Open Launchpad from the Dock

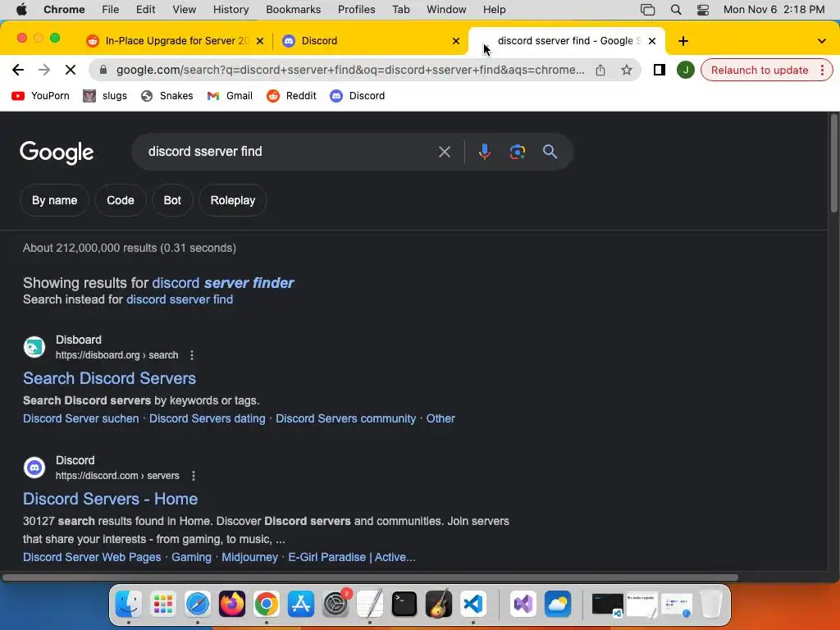[x=163, y=605]
